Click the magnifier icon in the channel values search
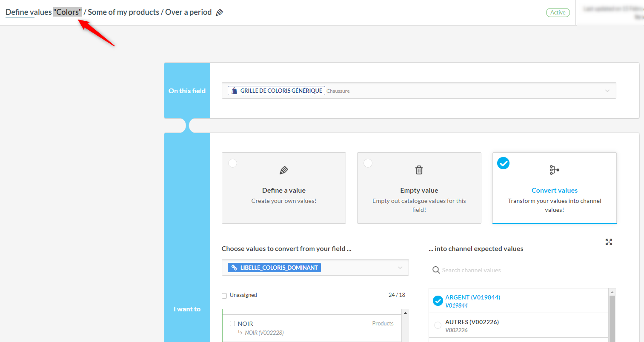This screenshot has height=342, width=644. click(436, 270)
